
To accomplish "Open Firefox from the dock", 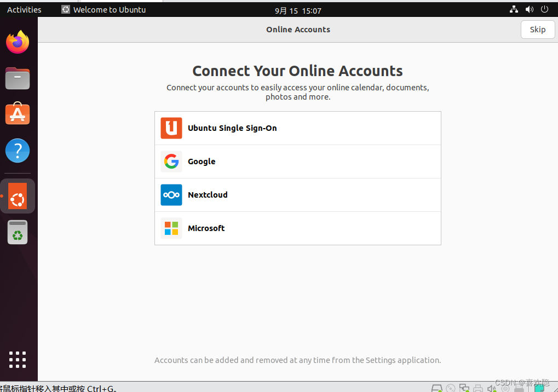I will click(18, 42).
